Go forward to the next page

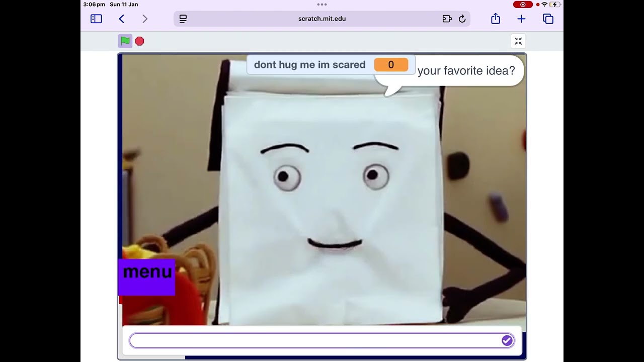tap(145, 19)
